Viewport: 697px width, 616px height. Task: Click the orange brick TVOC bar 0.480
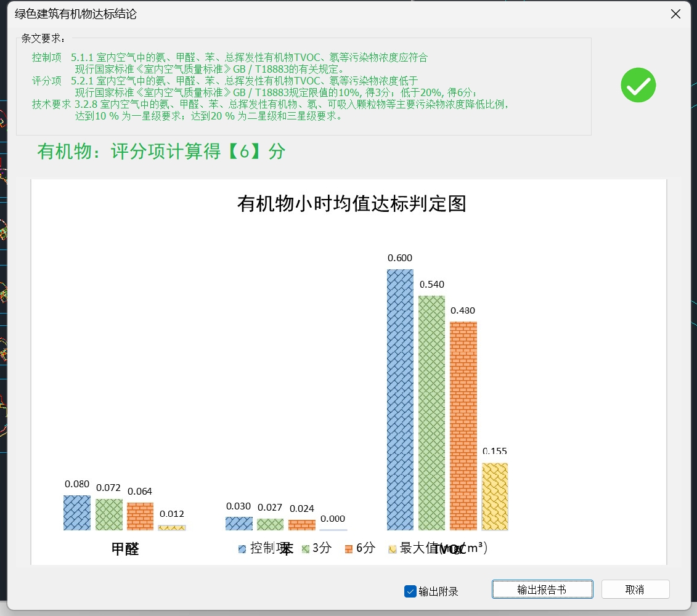(x=463, y=426)
